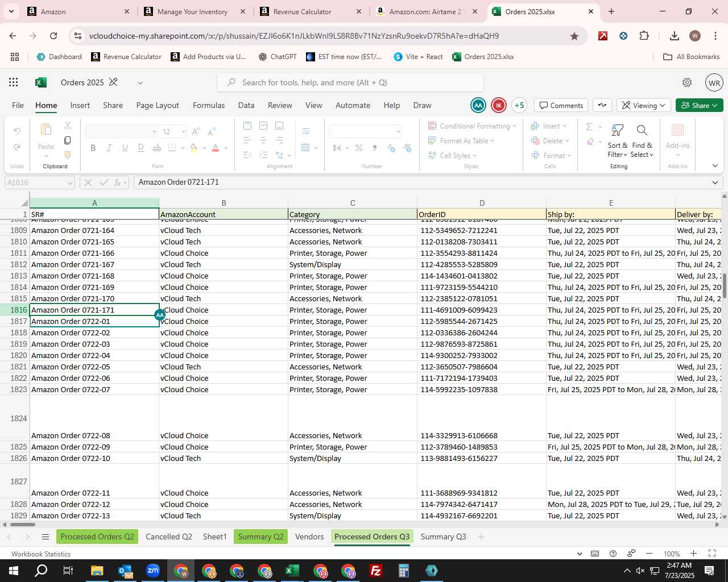Open the file name options chevron
This screenshot has height=582, width=728.
(140, 82)
